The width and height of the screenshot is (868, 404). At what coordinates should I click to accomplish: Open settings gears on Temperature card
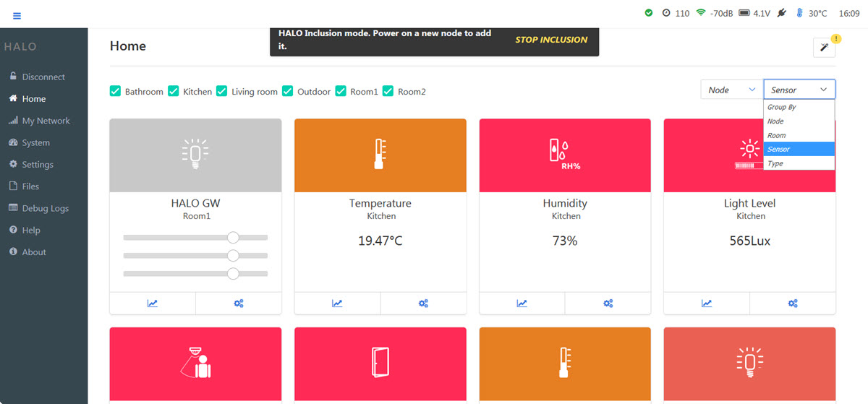coord(423,304)
